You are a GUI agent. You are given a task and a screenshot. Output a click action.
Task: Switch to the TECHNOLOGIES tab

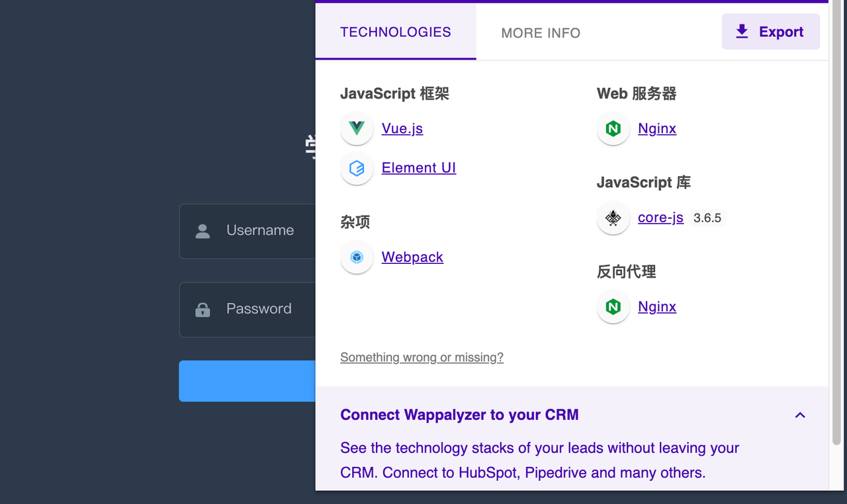click(396, 32)
